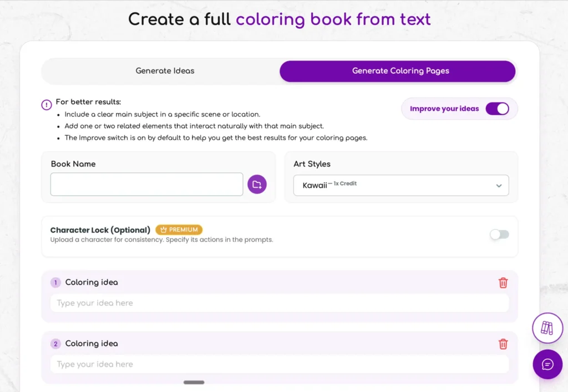
Task: Click the 1x Credit label in Art Styles
Action: coord(344,184)
